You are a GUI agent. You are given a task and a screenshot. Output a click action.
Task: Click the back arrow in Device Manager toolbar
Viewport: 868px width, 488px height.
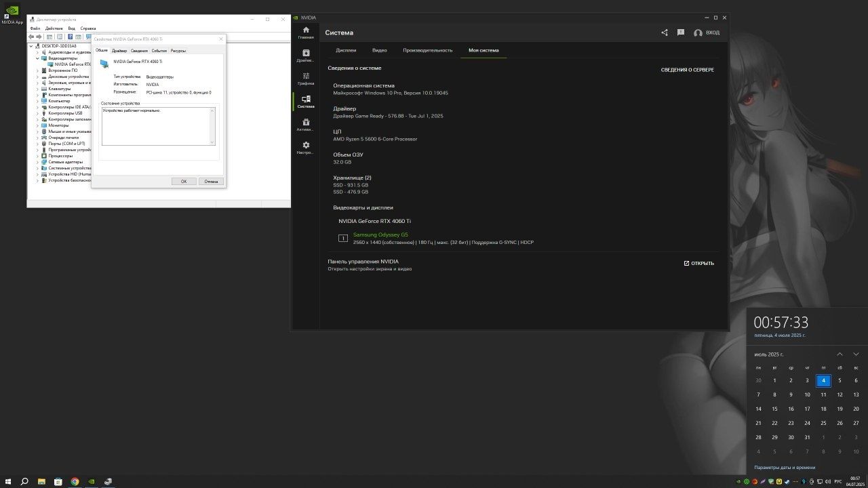31,37
